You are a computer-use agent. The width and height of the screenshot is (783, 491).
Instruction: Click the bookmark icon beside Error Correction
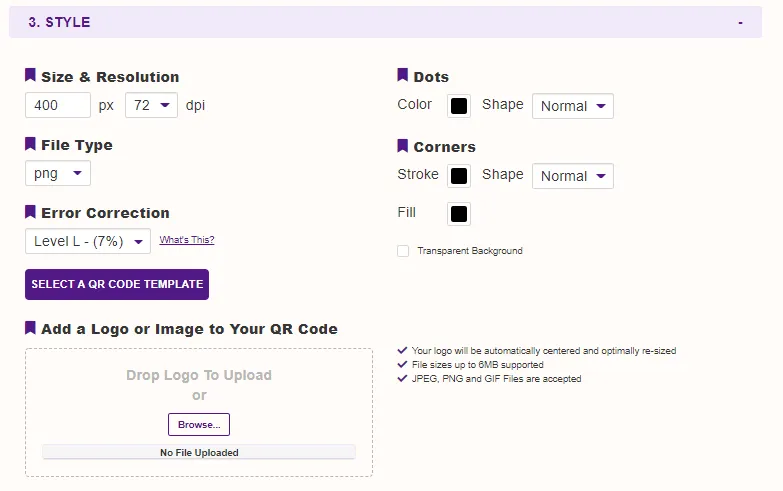coord(30,212)
